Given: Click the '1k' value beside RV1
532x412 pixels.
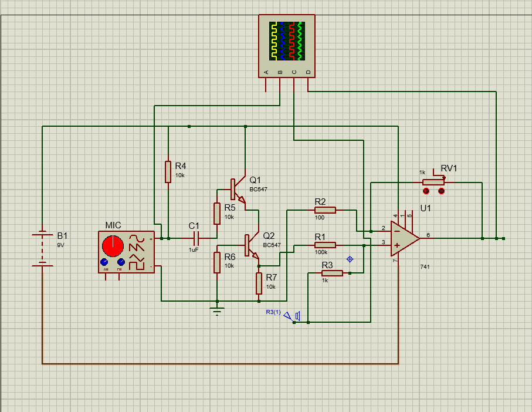Looking at the screenshot, I should (x=422, y=173).
